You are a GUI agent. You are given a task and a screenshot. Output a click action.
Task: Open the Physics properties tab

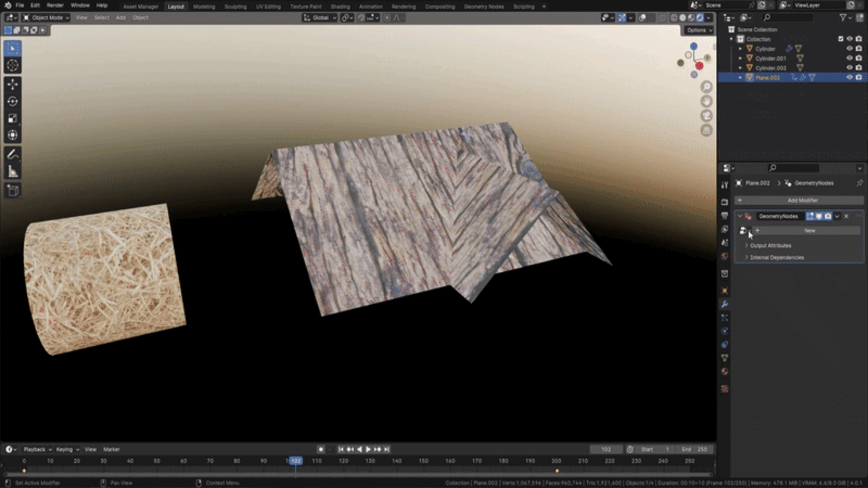[724, 331]
